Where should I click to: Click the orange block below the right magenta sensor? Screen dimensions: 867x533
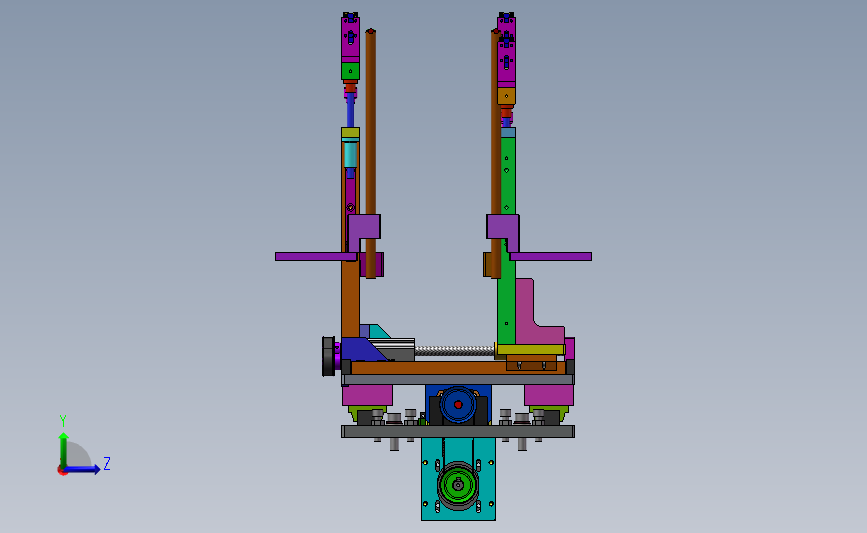coord(506,96)
